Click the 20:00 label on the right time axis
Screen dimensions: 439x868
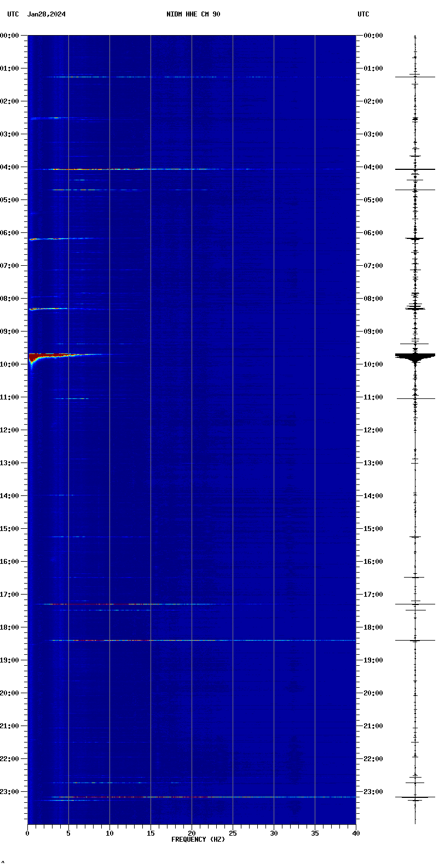(x=373, y=693)
